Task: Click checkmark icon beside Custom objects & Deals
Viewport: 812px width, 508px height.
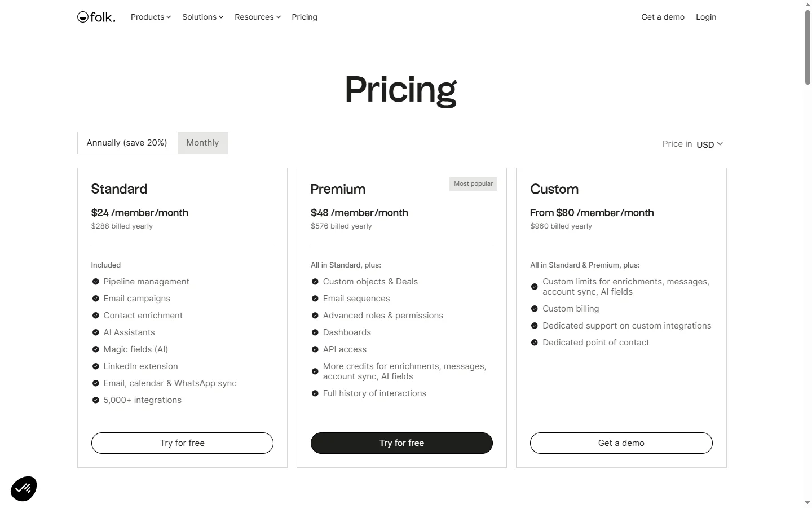Action: click(315, 282)
